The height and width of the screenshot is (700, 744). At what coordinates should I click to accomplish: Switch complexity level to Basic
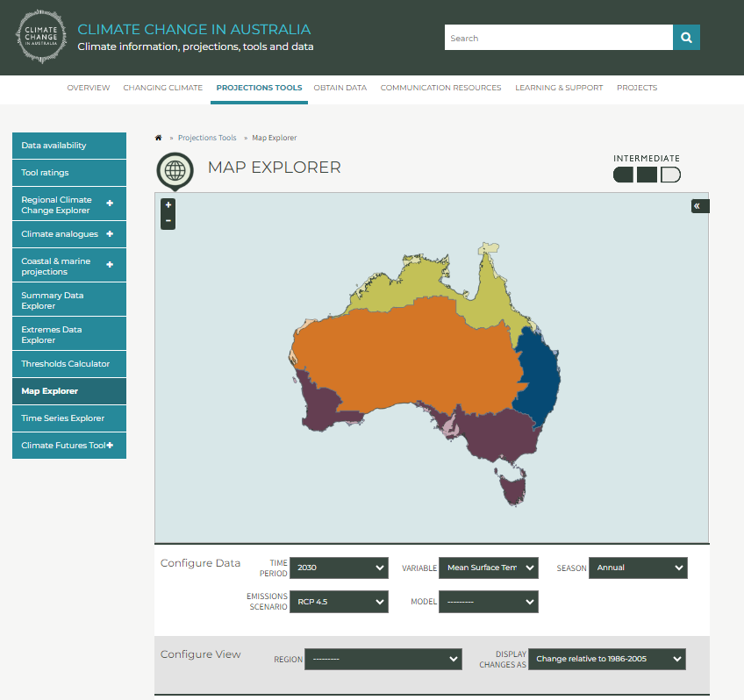coord(623,175)
